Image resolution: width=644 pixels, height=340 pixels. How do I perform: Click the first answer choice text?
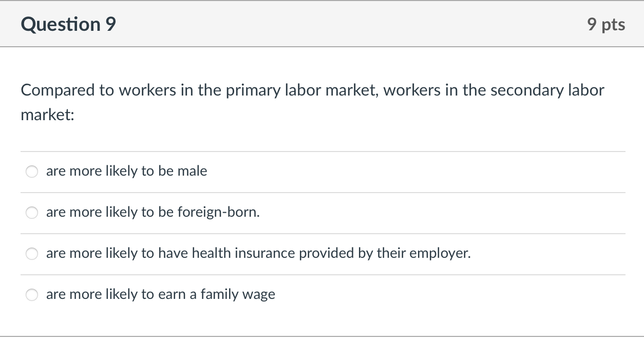click(x=126, y=171)
